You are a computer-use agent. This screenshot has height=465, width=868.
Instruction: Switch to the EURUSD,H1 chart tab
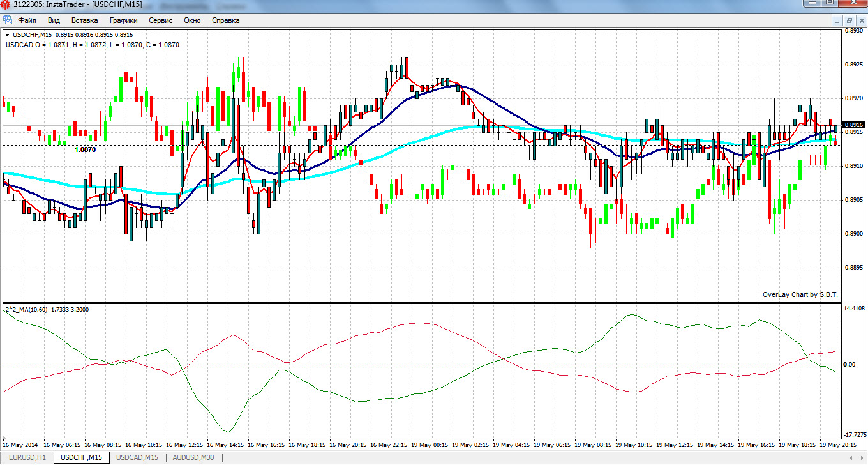click(27, 457)
